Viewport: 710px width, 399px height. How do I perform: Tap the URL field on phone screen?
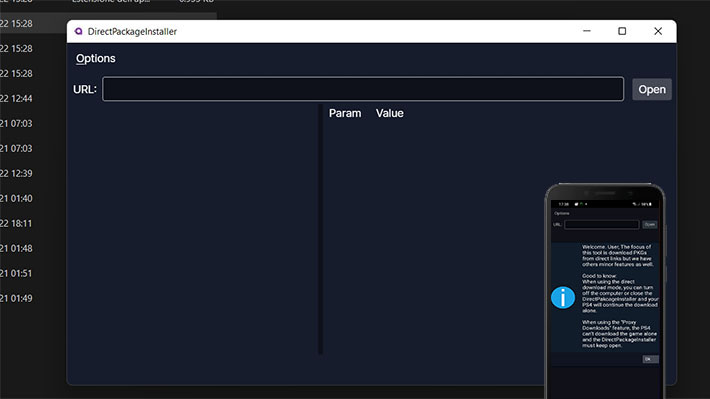[602, 224]
